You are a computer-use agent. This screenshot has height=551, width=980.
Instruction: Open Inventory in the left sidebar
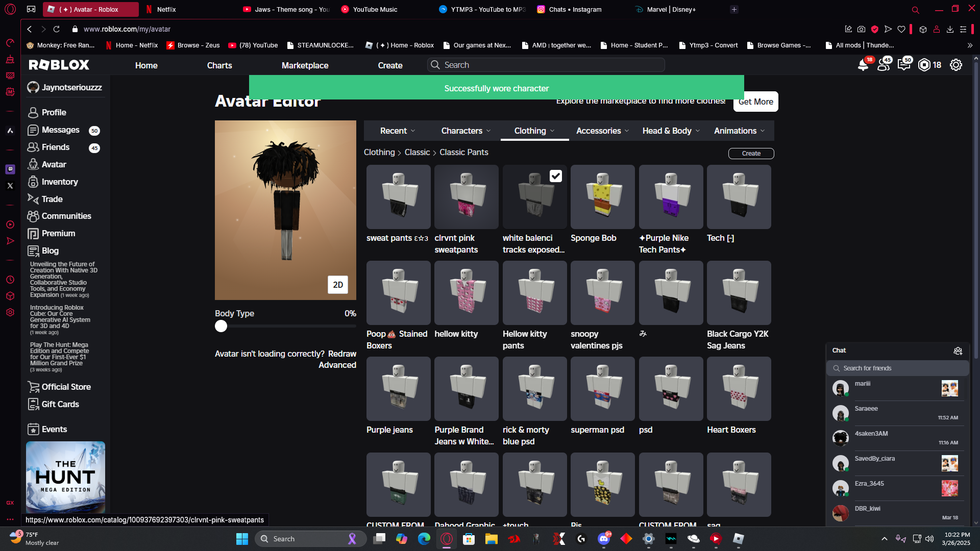tap(59, 182)
